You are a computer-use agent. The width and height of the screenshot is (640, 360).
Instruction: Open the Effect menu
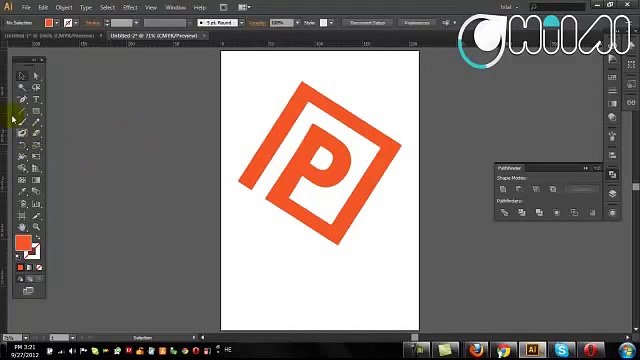click(x=130, y=8)
